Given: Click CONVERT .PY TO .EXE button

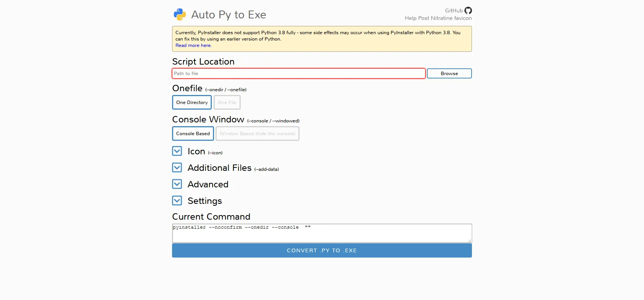Looking at the screenshot, I should (x=322, y=250).
